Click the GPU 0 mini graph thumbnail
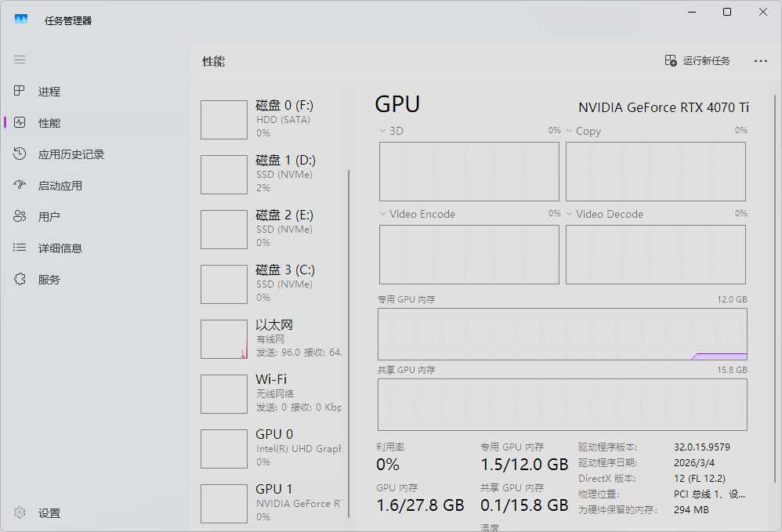782x532 pixels. [x=224, y=449]
